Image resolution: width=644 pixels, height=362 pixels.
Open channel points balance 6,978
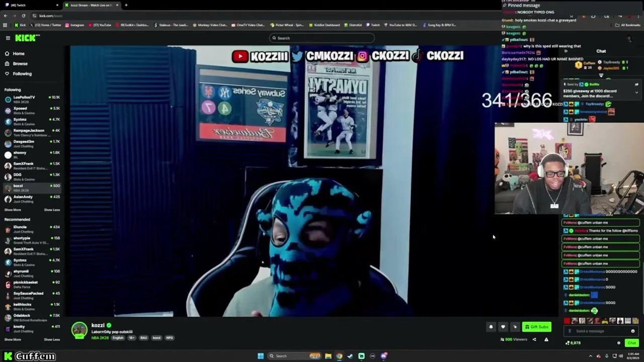coord(573,343)
